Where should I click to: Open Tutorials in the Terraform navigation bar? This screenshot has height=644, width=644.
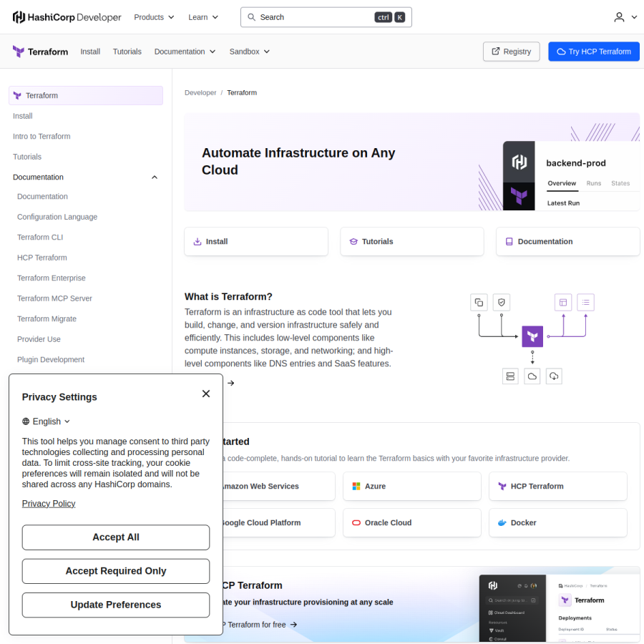(x=127, y=52)
